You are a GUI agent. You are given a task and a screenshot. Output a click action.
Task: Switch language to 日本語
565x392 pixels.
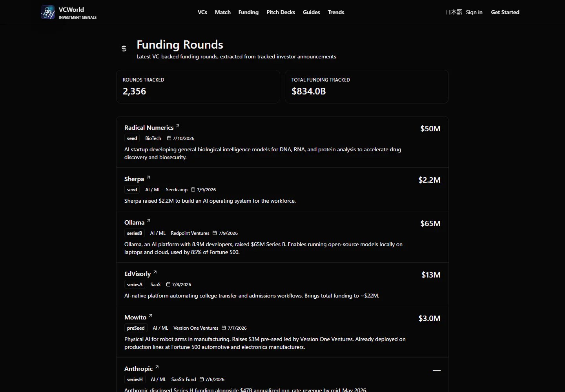coord(454,12)
